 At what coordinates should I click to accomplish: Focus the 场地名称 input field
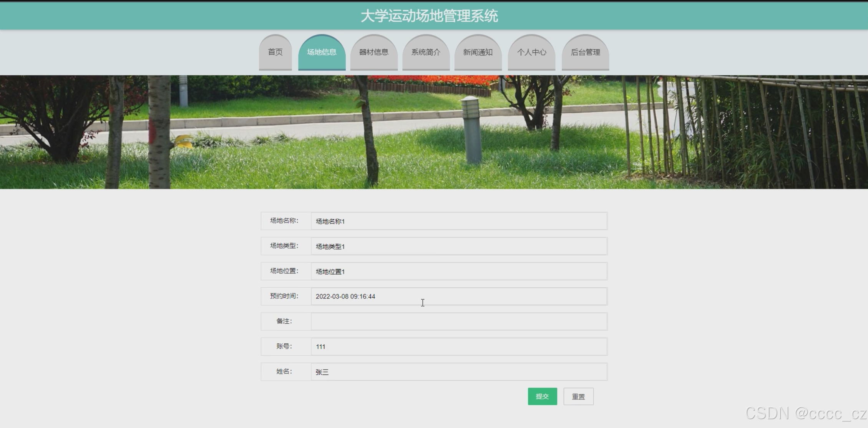(459, 221)
